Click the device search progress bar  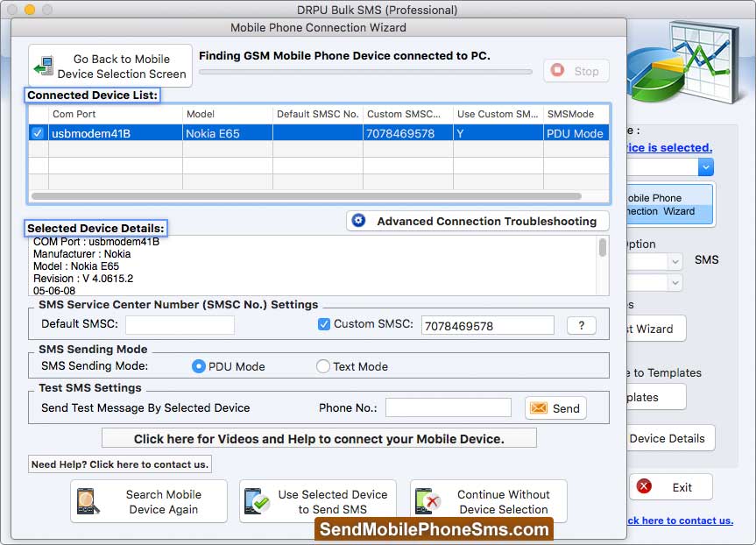pos(366,72)
